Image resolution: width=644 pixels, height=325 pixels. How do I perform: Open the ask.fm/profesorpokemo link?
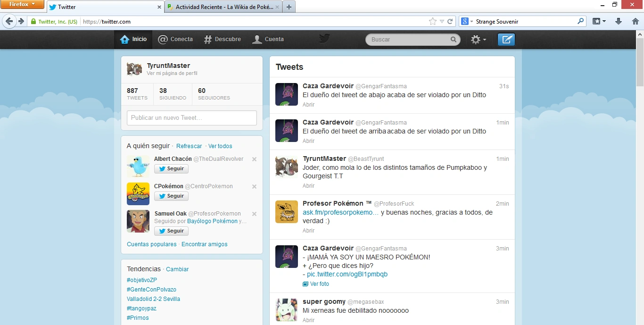[340, 213]
